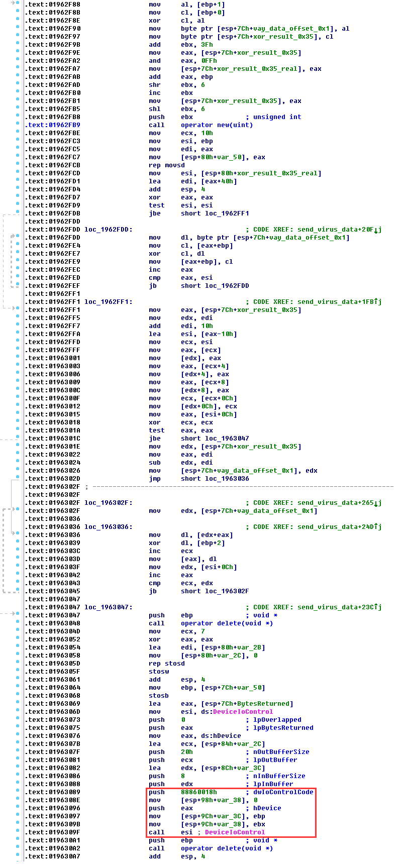The height and width of the screenshot is (868, 406).
Task: Click the operand 'al, [ebp+1]'
Action: [203, 5]
